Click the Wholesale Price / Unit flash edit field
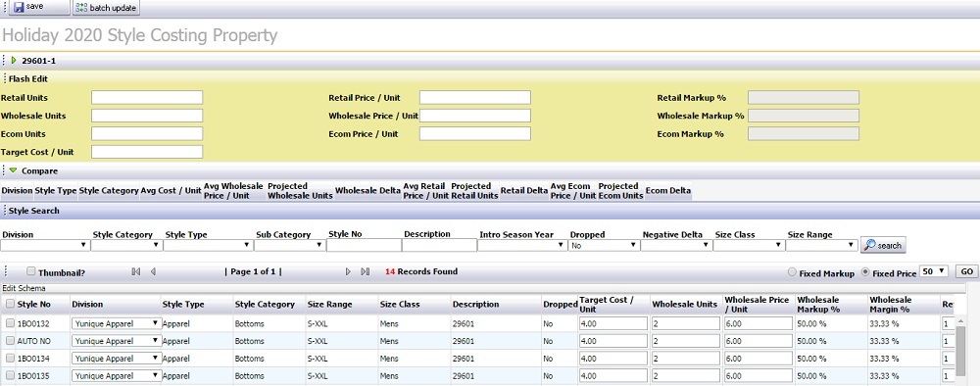980x386 pixels. coord(475,116)
